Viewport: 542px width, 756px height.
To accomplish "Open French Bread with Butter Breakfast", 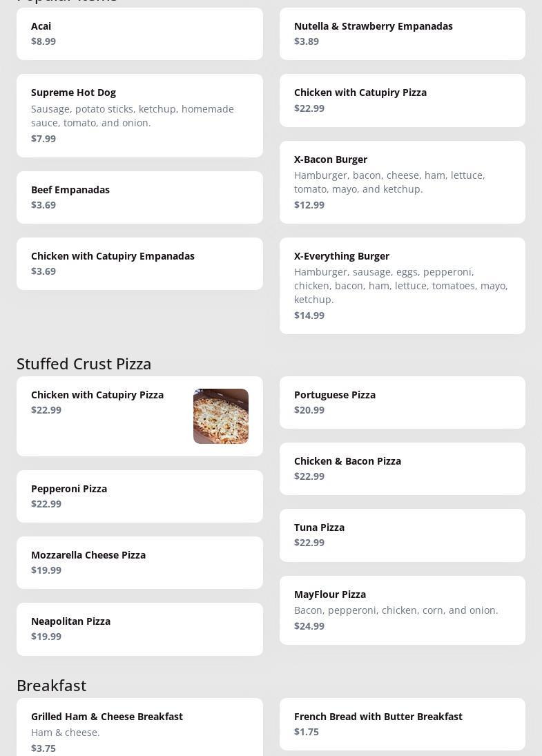I will 402,724.
